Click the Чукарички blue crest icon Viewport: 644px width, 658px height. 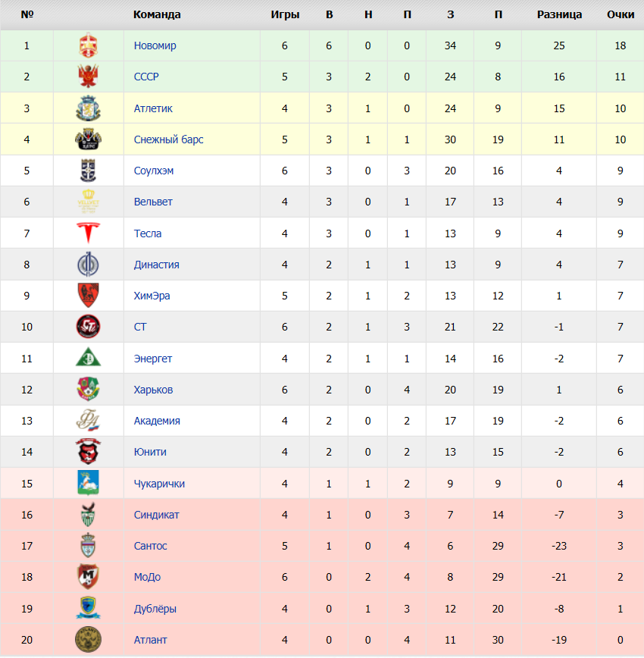pyautogui.click(x=88, y=483)
